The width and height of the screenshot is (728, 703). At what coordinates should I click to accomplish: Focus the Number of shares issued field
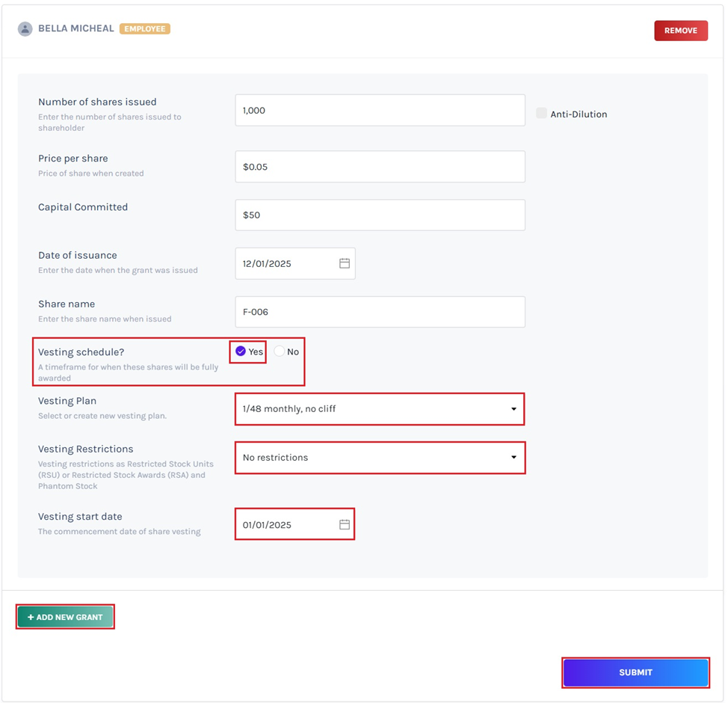click(x=380, y=110)
